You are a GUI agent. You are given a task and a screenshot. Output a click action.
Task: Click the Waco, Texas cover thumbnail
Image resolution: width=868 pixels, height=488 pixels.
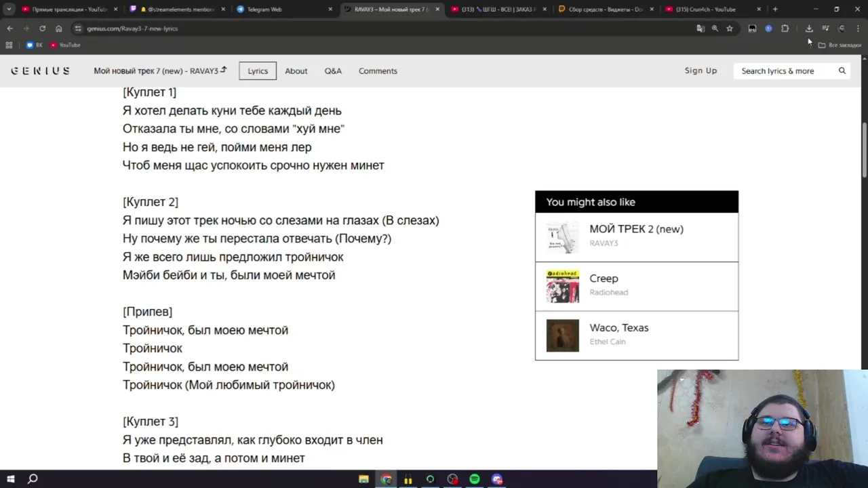pos(563,335)
